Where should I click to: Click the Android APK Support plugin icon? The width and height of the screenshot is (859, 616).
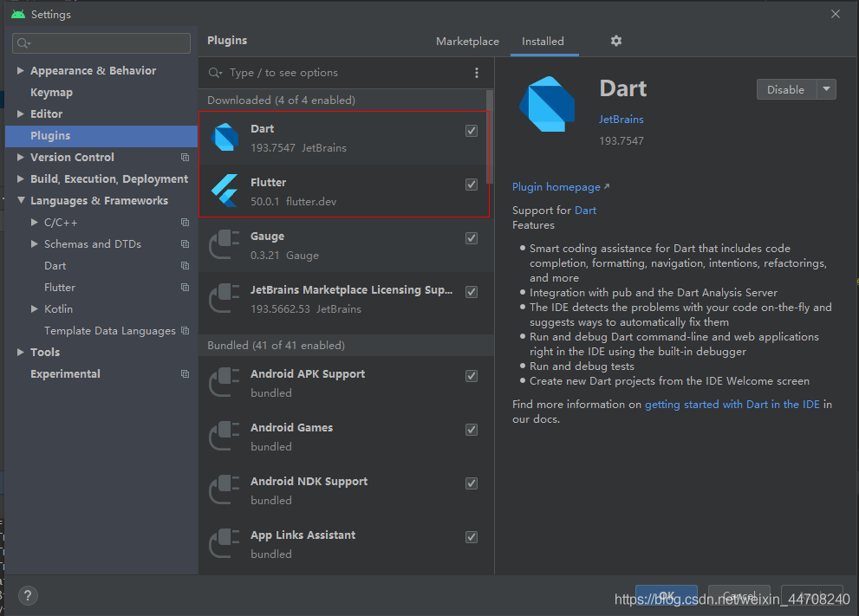point(225,383)
